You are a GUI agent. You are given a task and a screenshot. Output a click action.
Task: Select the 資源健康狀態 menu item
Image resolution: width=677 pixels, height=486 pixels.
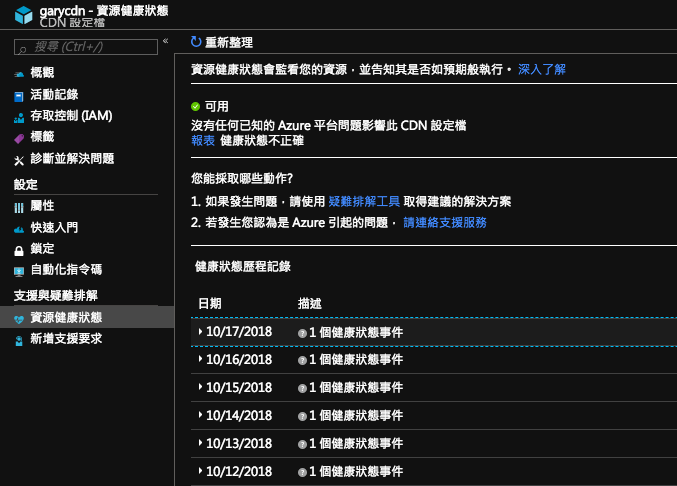point(66,318)
